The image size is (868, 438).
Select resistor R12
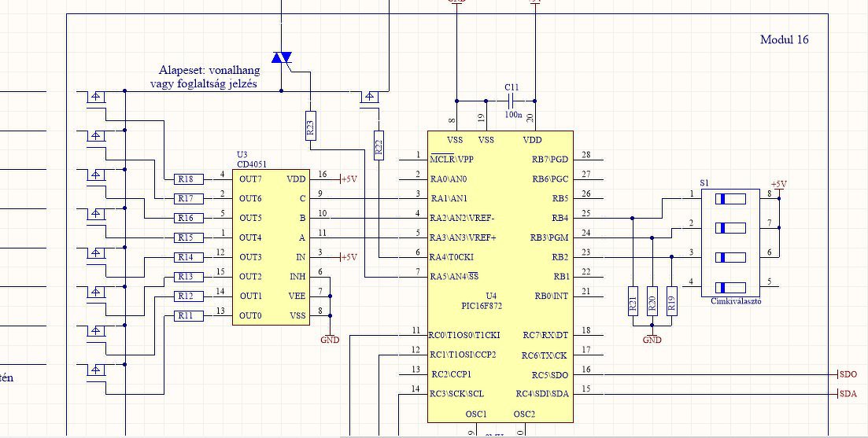coord(189,296)
